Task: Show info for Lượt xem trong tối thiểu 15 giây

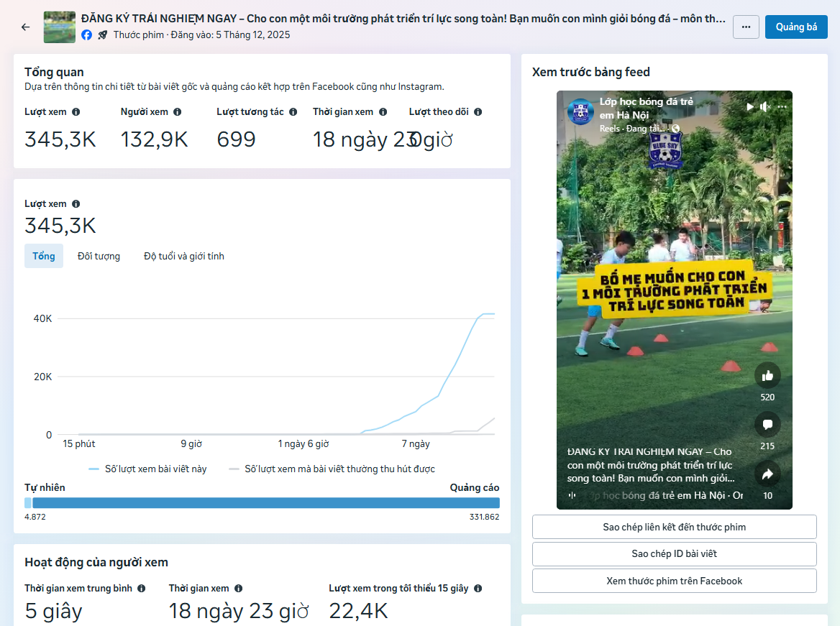Action: 478,589
